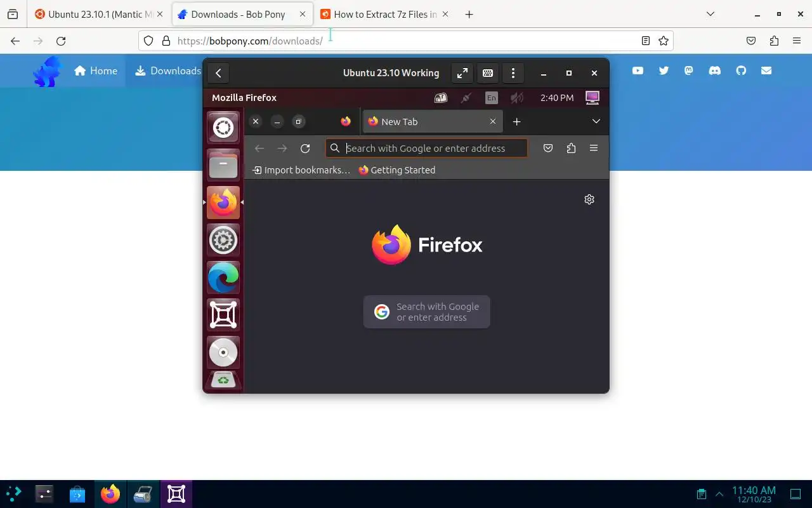Viewport: 812px width, 508px height.
Task: Go to Home on Bob Pony site
Action: point(96,71)
